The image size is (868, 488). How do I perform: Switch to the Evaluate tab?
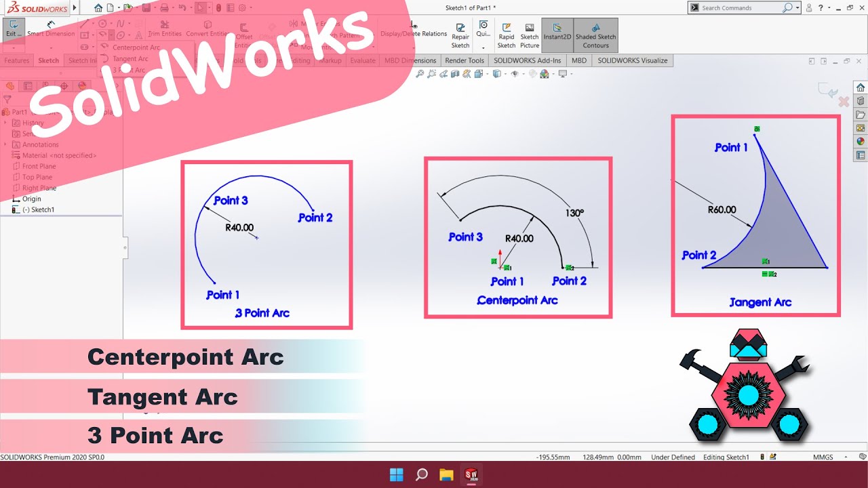tap(363, 60)
